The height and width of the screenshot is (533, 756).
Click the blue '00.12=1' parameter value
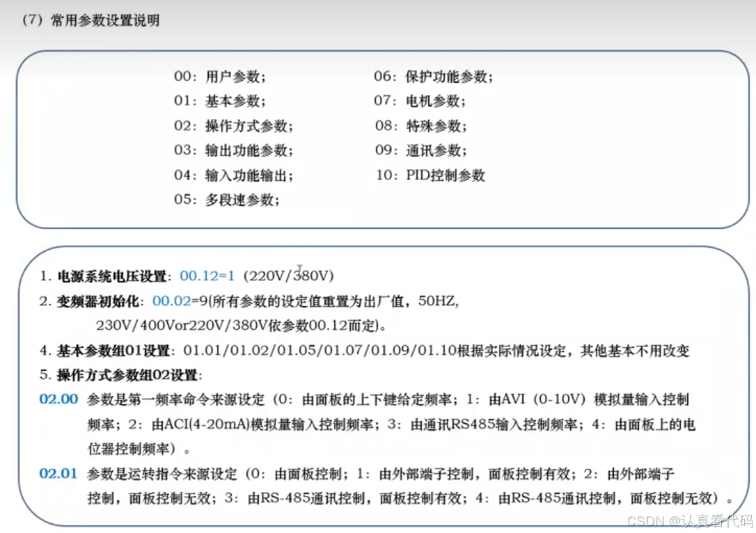coord(207,276)
